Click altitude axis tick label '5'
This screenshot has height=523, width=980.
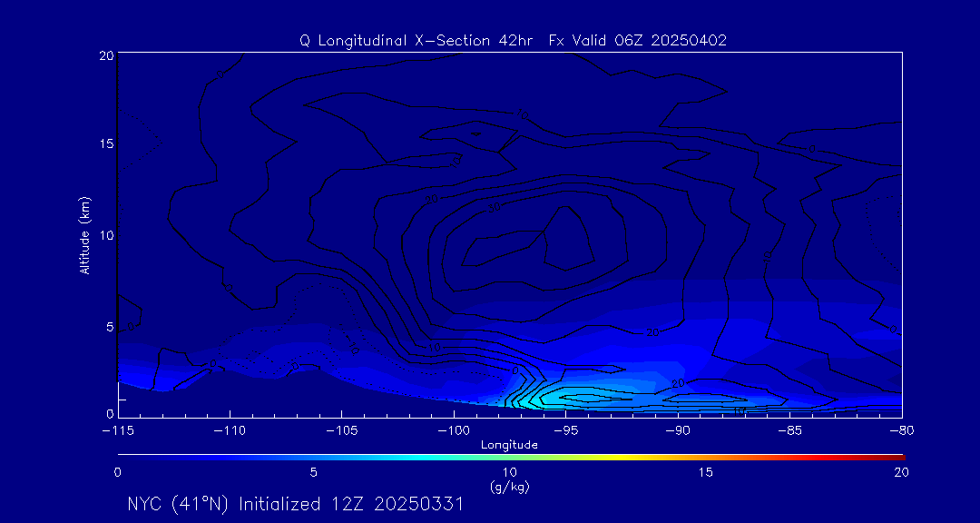pos(110,326)
